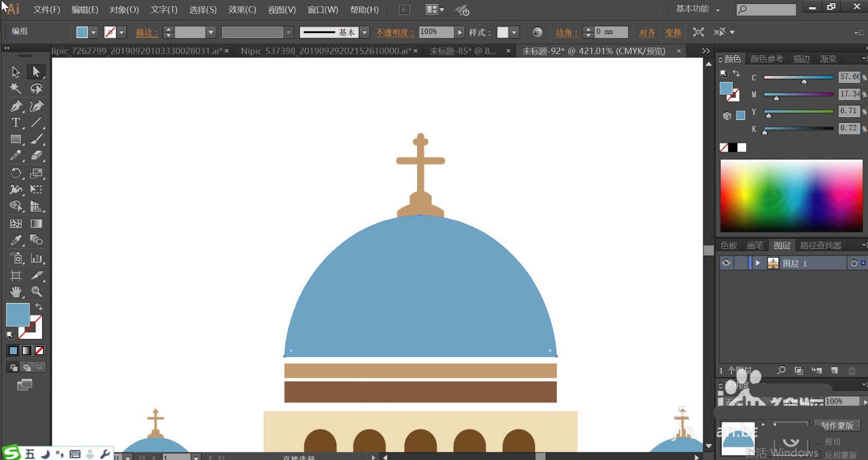Select the Scale tool
This screenshot has height=460, width=868.
click(36, 173)
